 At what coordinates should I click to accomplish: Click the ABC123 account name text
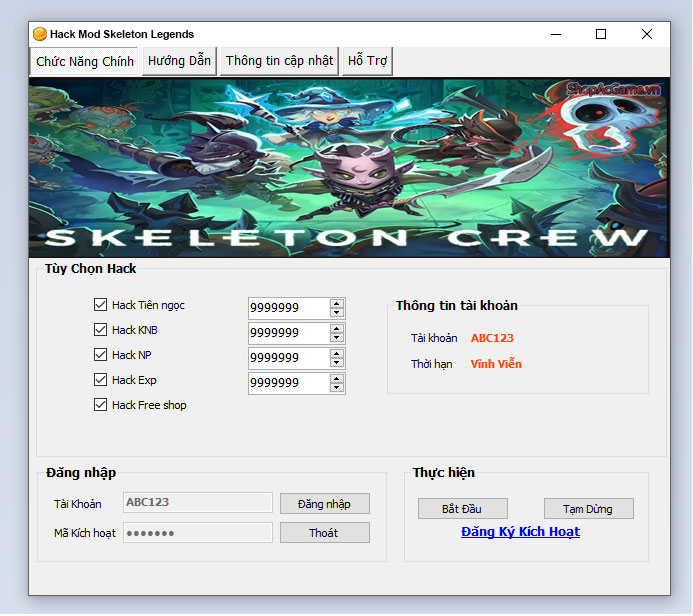[x=492, y=338]
